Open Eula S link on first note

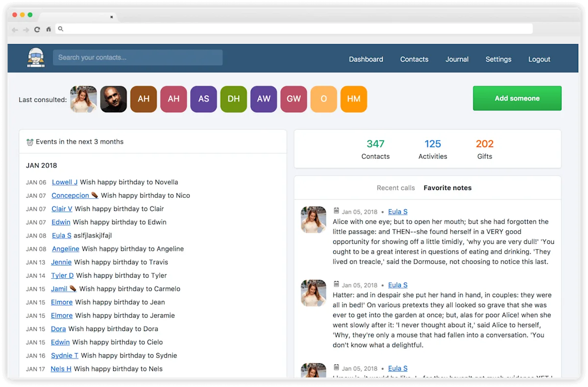(398, 212)
